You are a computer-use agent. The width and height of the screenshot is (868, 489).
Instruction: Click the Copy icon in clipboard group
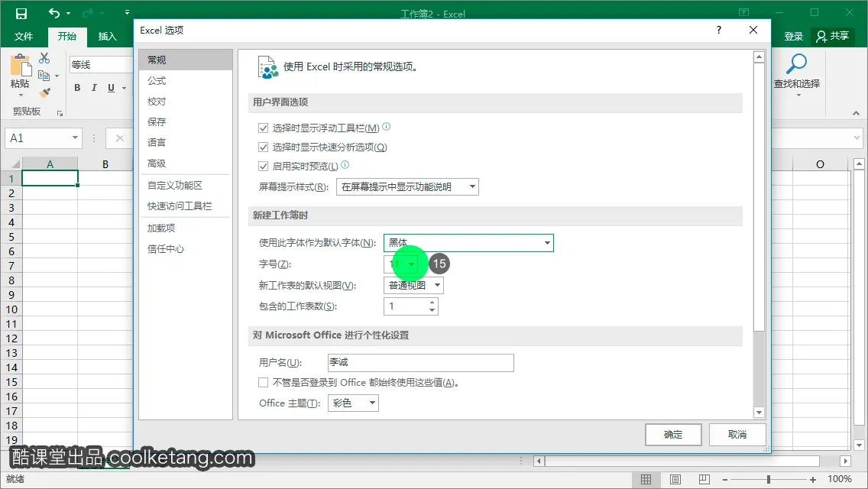[44, 76]
